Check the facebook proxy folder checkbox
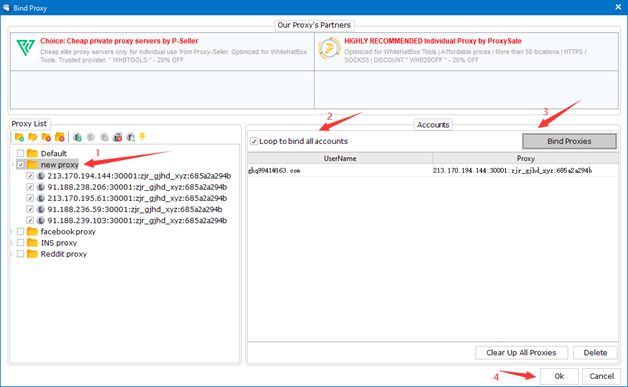628x387 pixels. click(x=20, y=232)
